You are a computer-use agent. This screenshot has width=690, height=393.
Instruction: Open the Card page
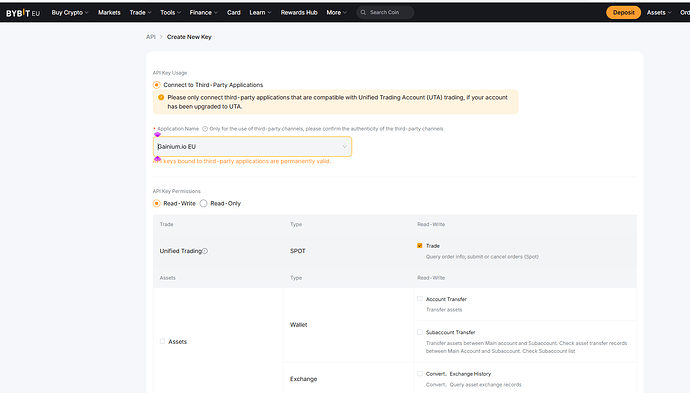(x=234, y=12)
